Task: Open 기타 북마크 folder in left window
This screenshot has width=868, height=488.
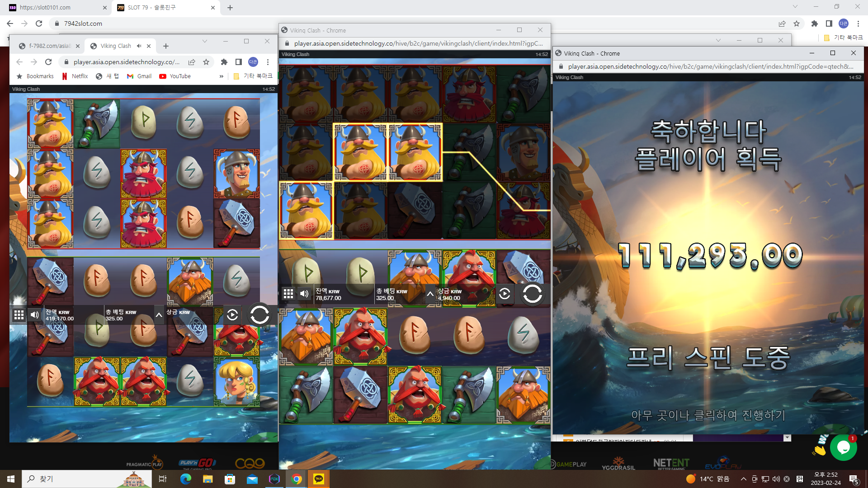Action: pyautogui.click(x=253, y=76)
